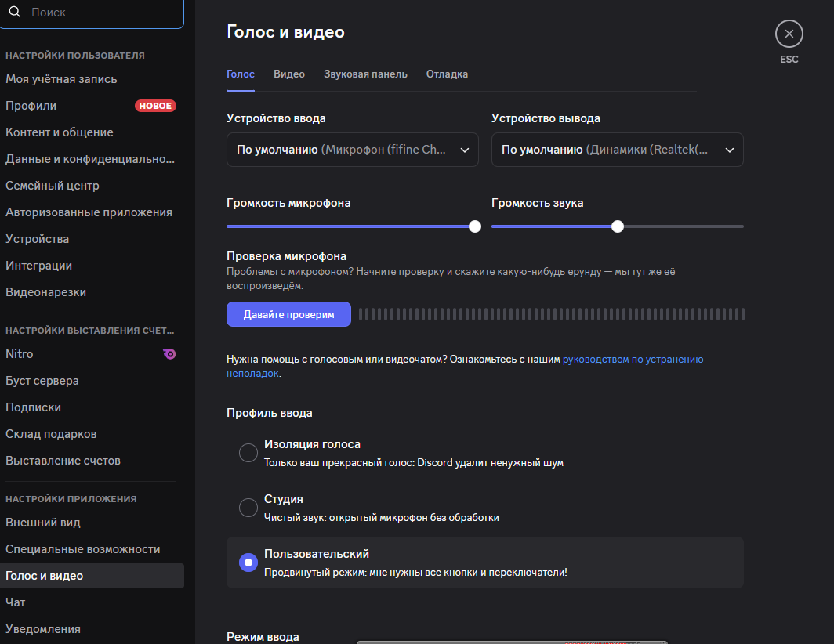Viewport: 834px width, 644px height.
Task: Click the Громкость звука slider handle
Action: click(x=618, y=226)
